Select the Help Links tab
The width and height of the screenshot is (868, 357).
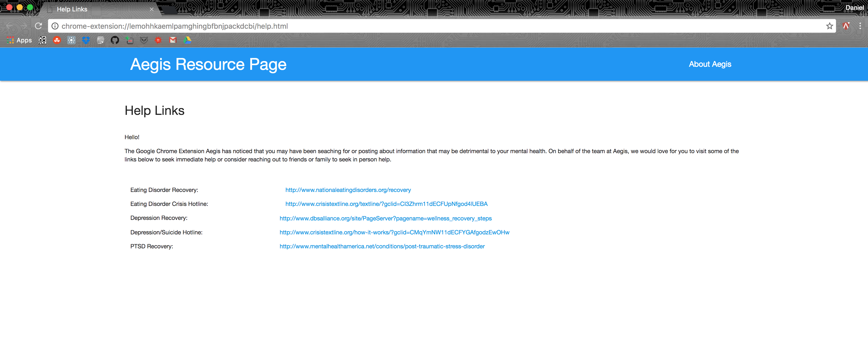click(72, 9)
